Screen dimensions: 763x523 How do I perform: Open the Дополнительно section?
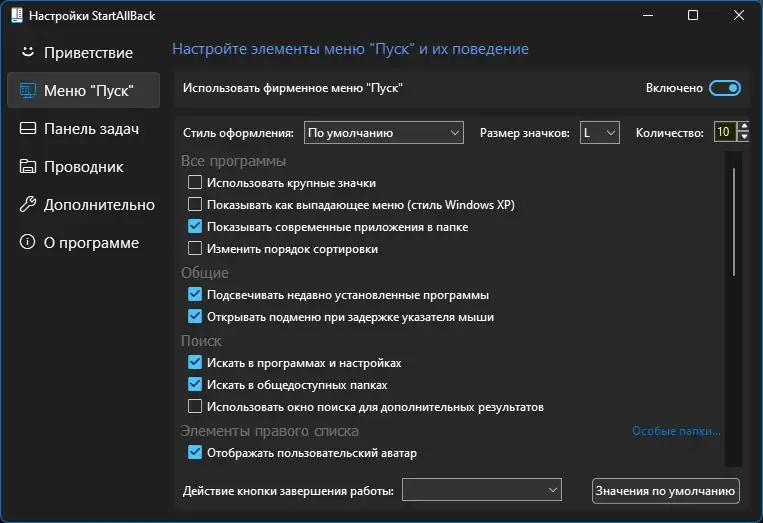[83, 204]
